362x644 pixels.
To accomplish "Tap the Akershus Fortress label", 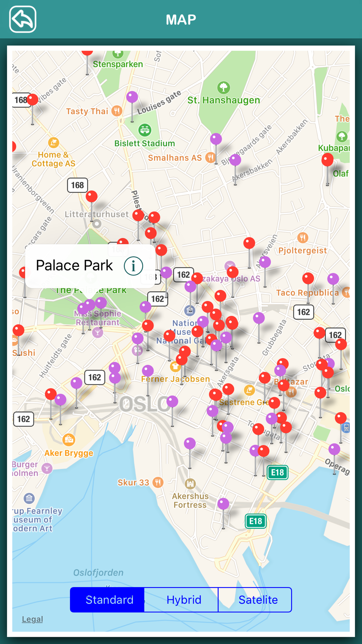I will click(190, 501).
